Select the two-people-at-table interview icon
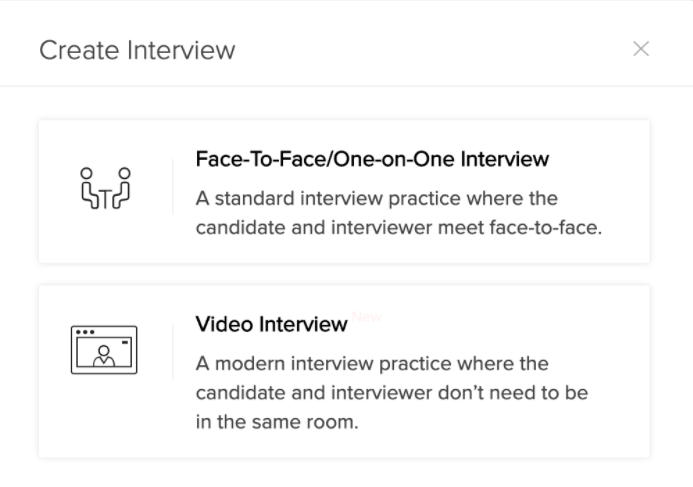Viewport: 693px width, 487px height. [x=106, y=188]
